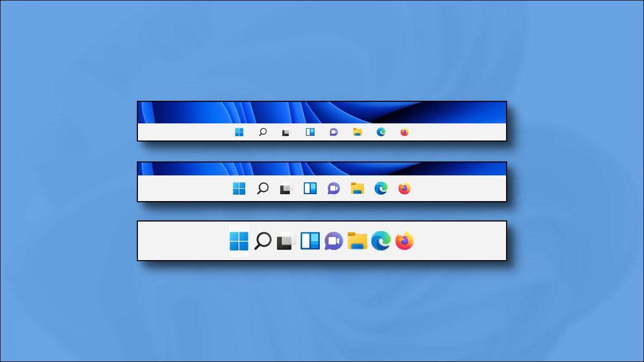Launch Firefox on the small taskbar
644x362 pixels.
click(405, 132)
